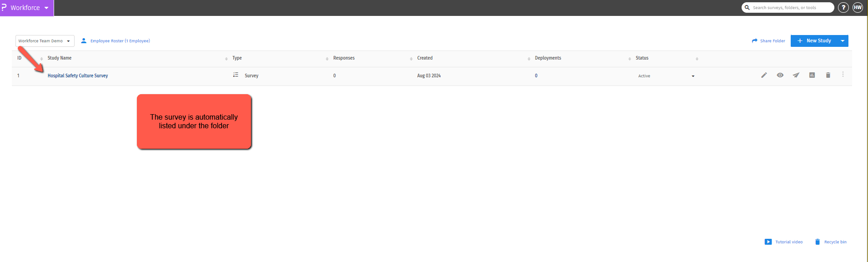Open the Workforce product menu
This screenshot has width=868, height=262.
pyautogui.click(x=26, y=8)
